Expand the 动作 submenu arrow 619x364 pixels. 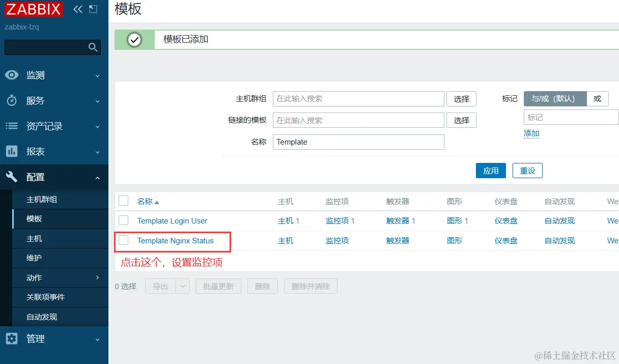coord(98,277)
